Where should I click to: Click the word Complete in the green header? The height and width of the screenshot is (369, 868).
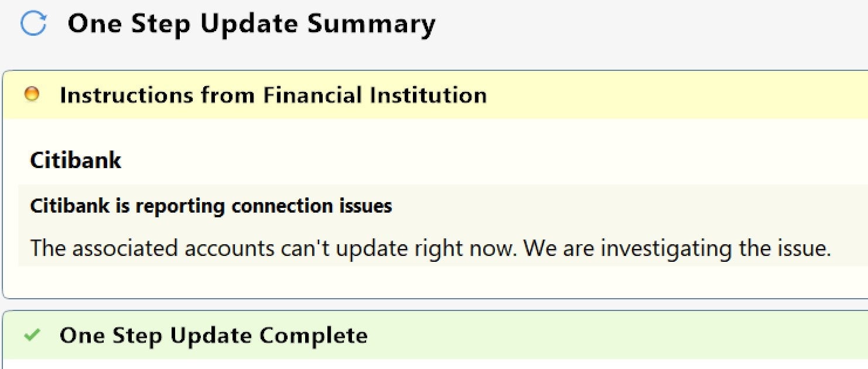click(313, 335)
